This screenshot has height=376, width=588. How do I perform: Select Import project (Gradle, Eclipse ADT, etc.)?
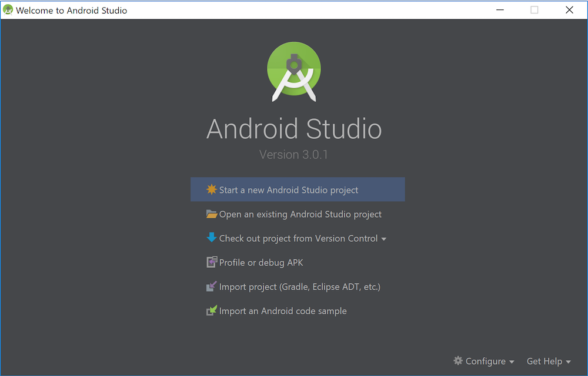tap(300, 286)
